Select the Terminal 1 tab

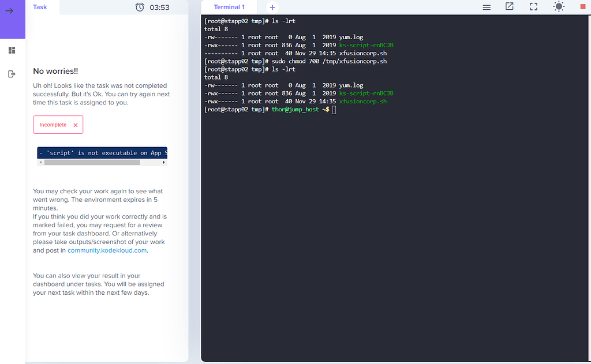[229, 7]
